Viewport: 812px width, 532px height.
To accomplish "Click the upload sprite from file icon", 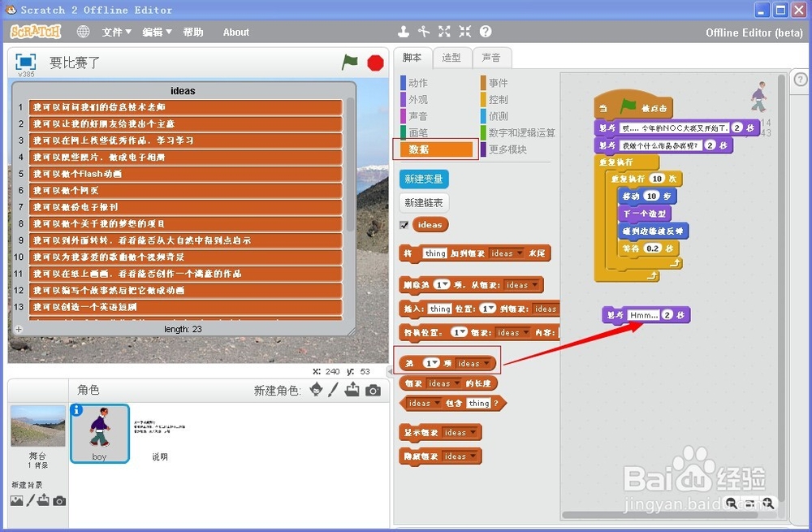I will pyautogui.click(x=352, y=391).
